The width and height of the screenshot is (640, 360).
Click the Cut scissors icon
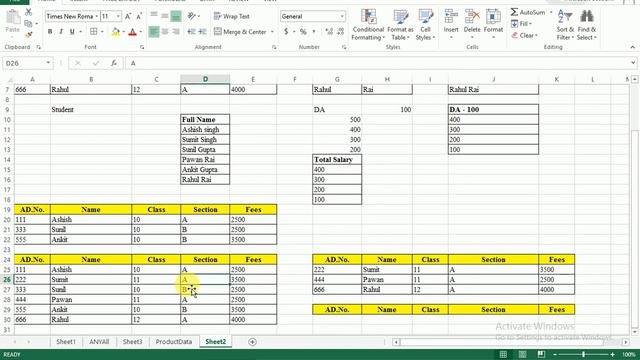point(29,13)
